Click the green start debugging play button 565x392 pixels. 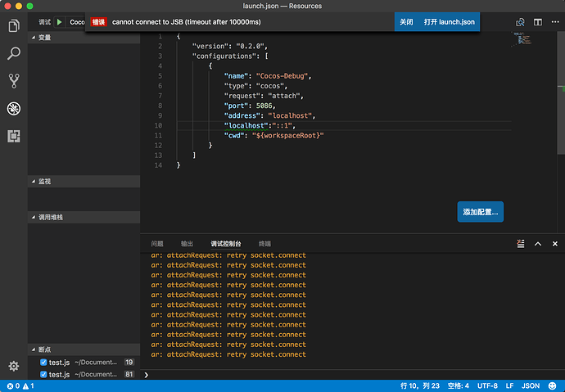[x=60, y=22]
